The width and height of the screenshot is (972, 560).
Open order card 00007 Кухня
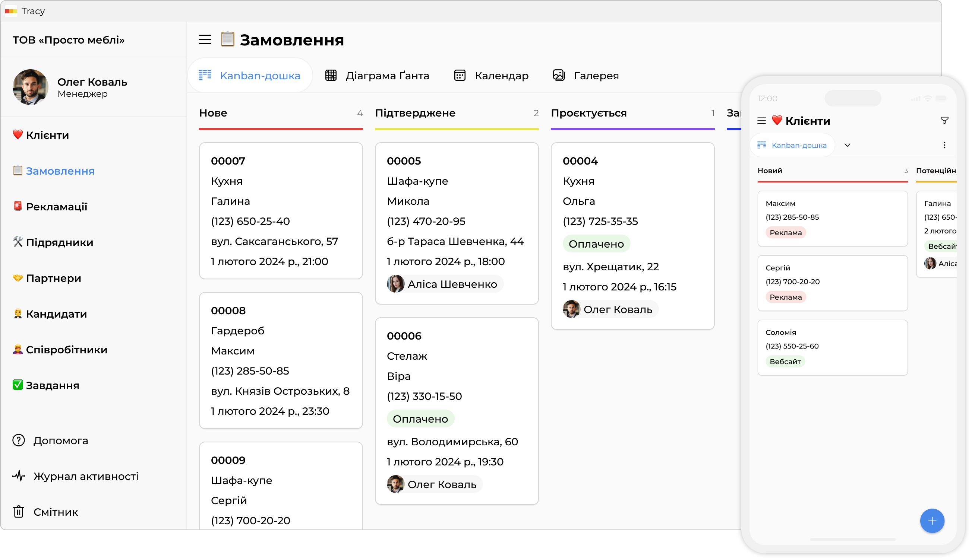281,210
